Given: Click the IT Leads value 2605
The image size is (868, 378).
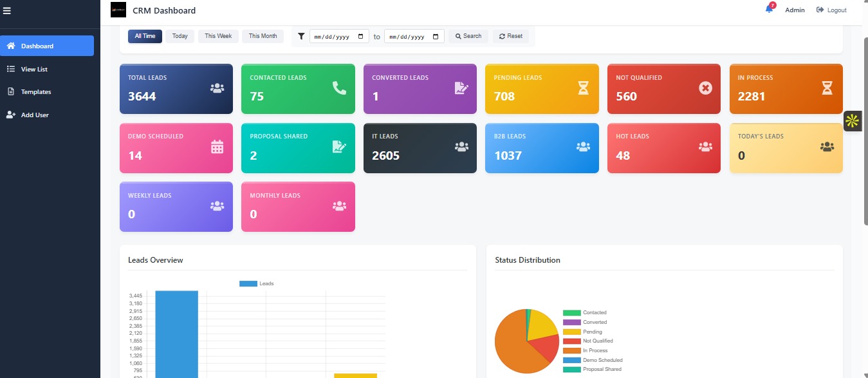Looking at the screenshot, I should click(x=385, y=155).
